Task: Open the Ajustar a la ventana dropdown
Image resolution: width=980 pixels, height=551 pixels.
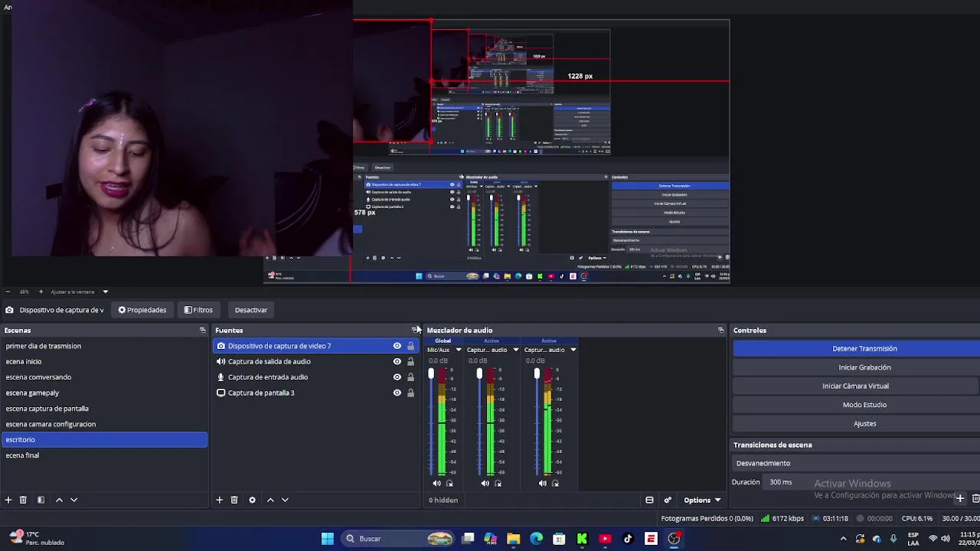Action: [80, 292]
